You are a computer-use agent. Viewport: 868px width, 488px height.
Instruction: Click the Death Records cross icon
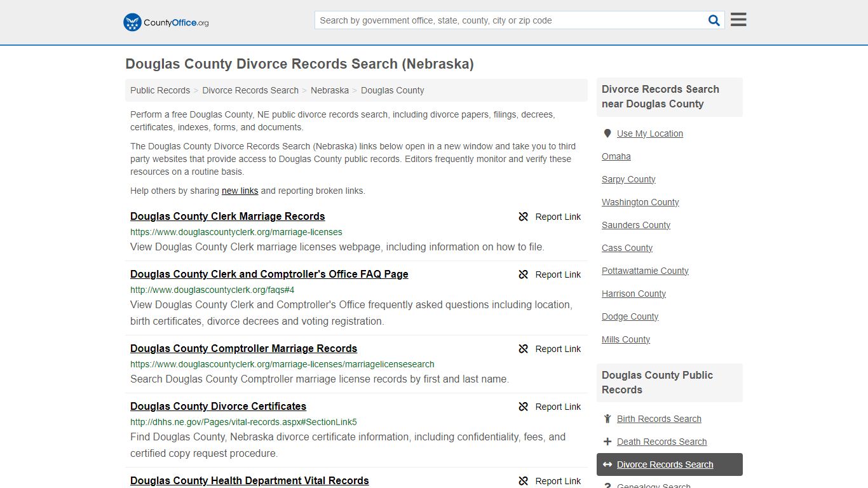click(607, 442)
